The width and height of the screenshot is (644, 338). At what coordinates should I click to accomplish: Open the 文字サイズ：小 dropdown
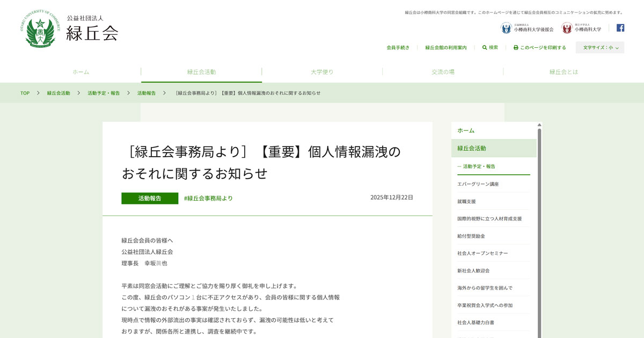click(x=599, y=47)
